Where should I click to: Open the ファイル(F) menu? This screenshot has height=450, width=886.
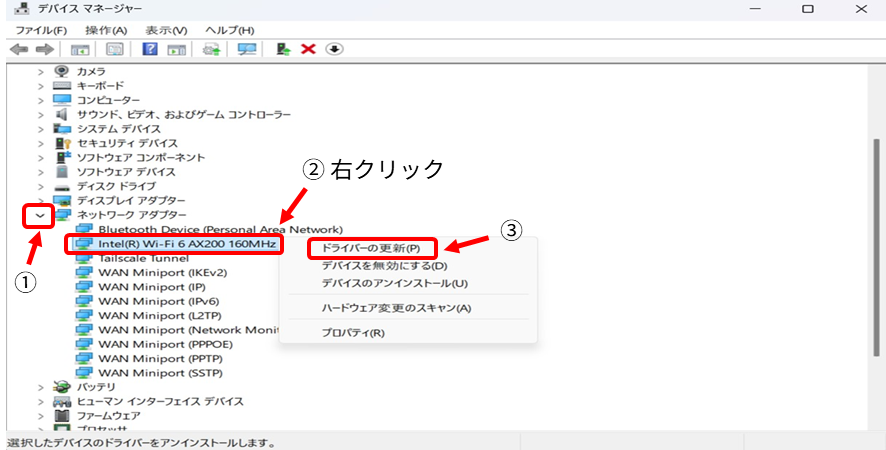(x=41, y=30)
